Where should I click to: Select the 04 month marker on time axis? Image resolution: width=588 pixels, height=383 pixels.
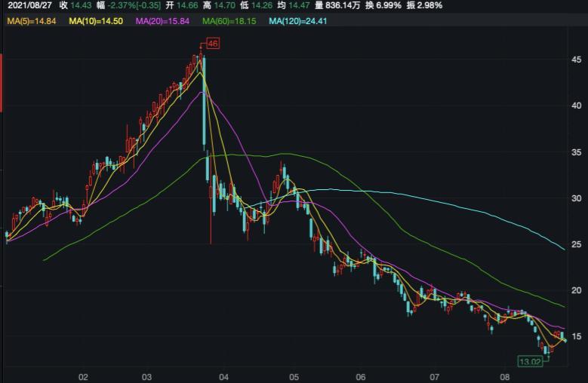pyautogui.click(x=223, y=376)
